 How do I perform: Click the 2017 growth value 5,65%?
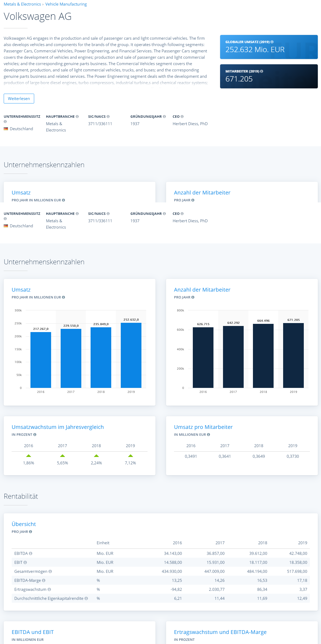click(63, 463)
